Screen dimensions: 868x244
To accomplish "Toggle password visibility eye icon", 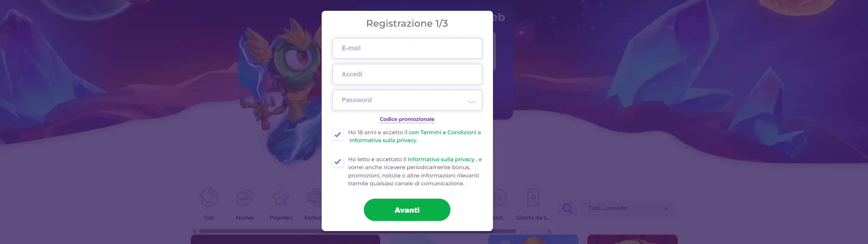I will [x=471, y=100].
